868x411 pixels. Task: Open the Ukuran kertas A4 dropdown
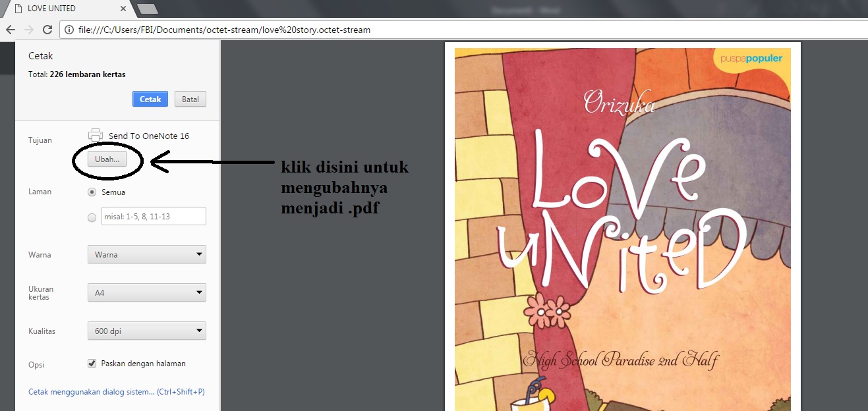click(x=147, y=292)
